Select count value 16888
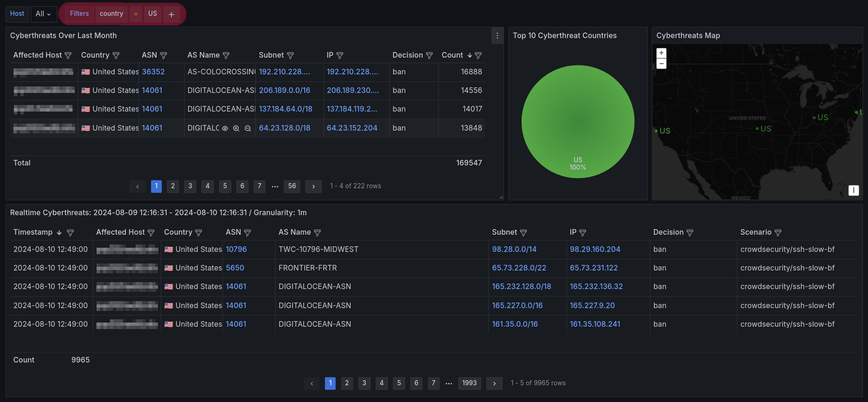Viewport: 868px width, 402px height. [471, 72]
